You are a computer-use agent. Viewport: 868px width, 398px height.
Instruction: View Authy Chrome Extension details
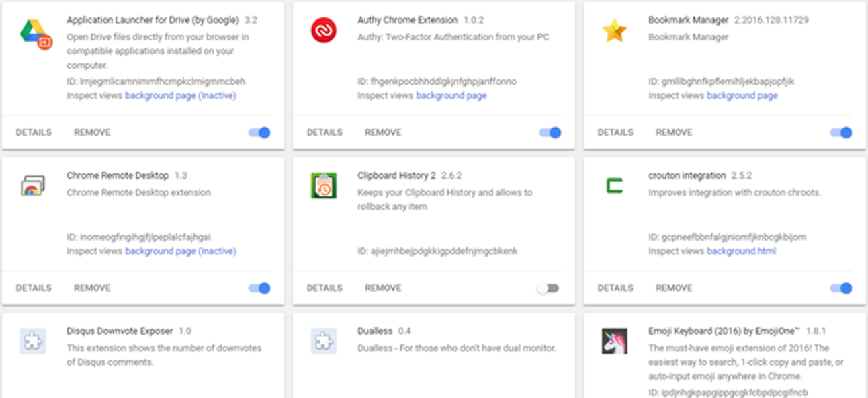pyautogui.click(x=324, y=132)
